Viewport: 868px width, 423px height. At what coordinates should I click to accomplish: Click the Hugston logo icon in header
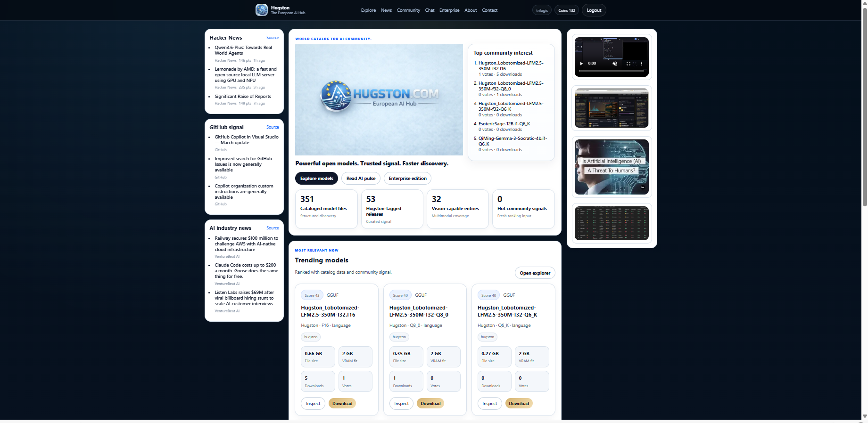point(262,10)
